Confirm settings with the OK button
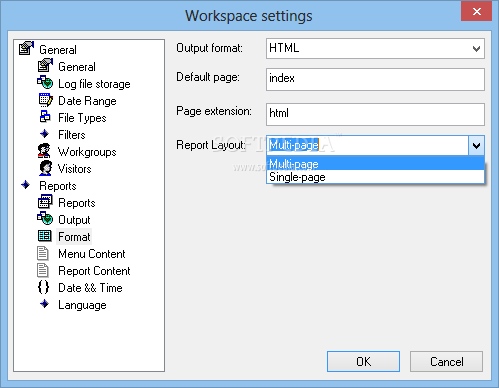Screen dimensions: 499x388 363,361
